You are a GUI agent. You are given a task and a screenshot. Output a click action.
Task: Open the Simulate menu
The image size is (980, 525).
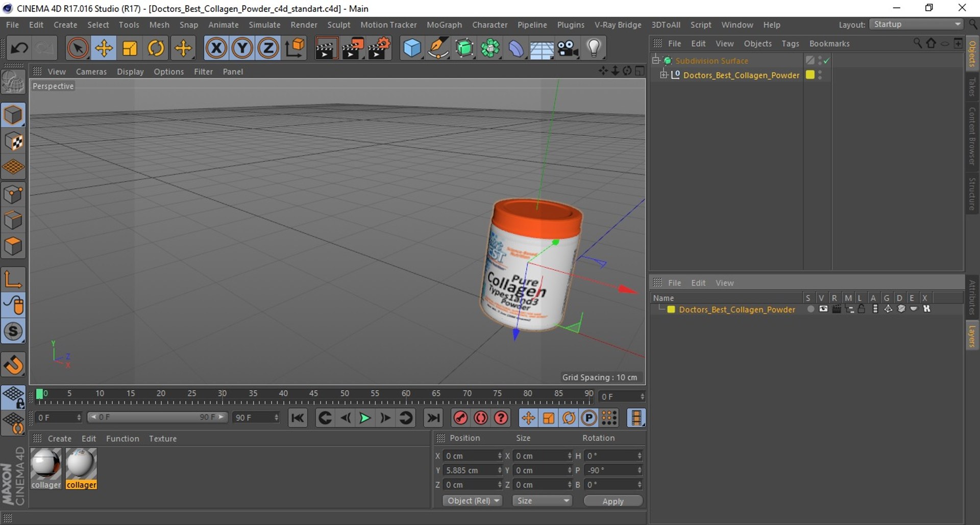[x=264, y=25]
